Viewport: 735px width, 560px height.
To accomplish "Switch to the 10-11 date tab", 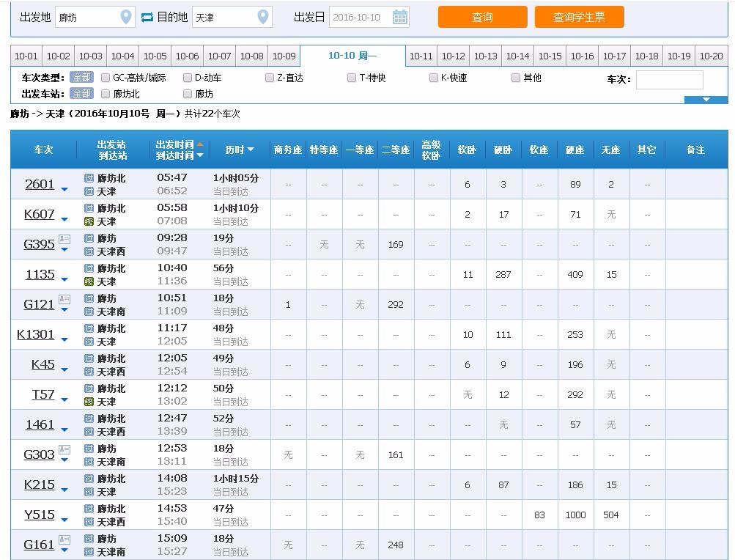I will [421, 56].
